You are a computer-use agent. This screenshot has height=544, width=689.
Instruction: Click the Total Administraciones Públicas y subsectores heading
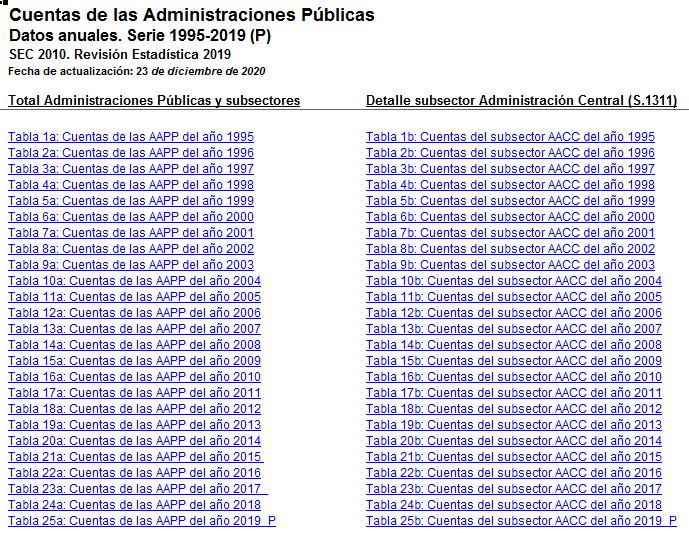pyautogui.click(x=154, y=101)
